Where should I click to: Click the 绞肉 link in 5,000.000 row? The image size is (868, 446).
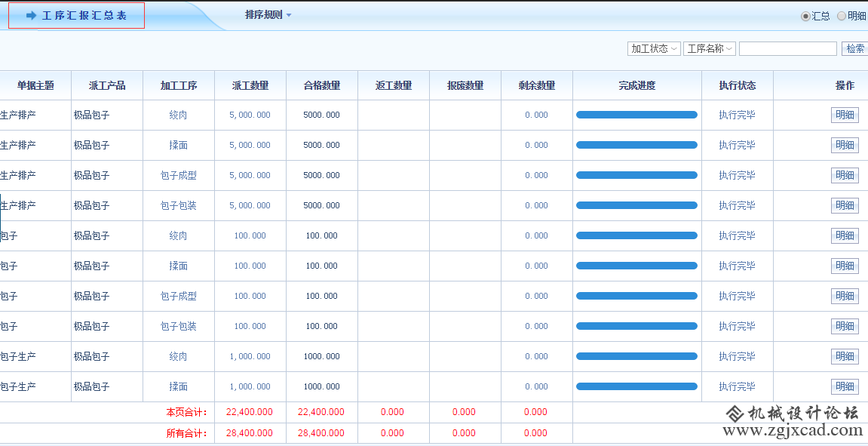[x=178, y=115]
